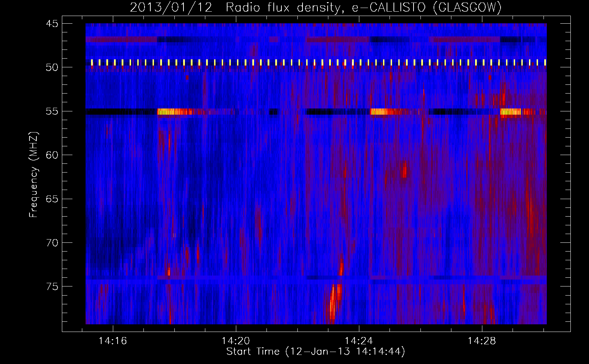Click the 55 frequency tick label

click(52, 111)
